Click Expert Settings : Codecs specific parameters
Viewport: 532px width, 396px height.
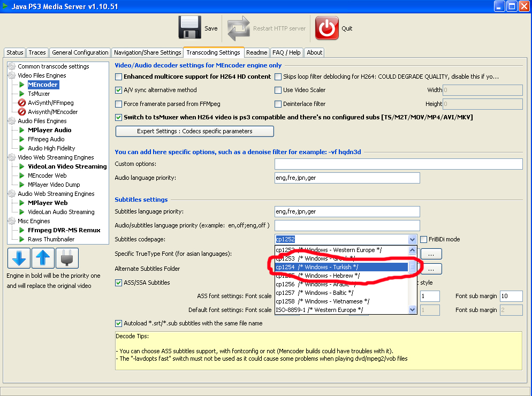click(x=195, y=131)
